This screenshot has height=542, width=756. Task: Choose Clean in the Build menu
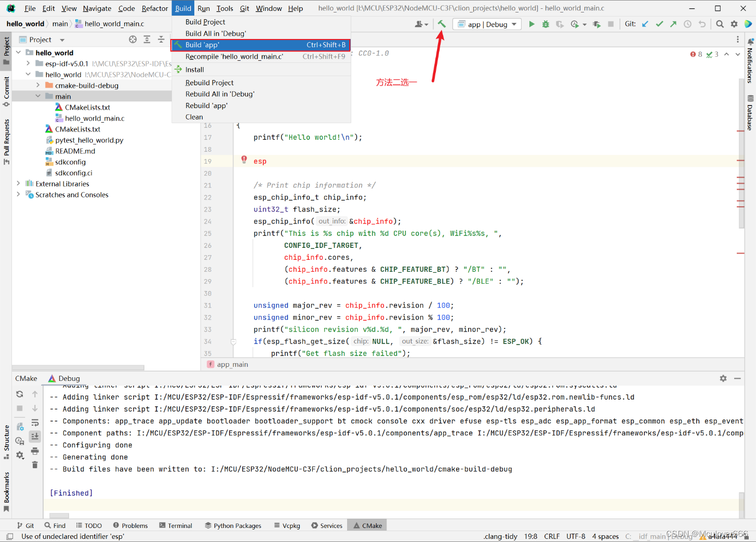[194, 117]
